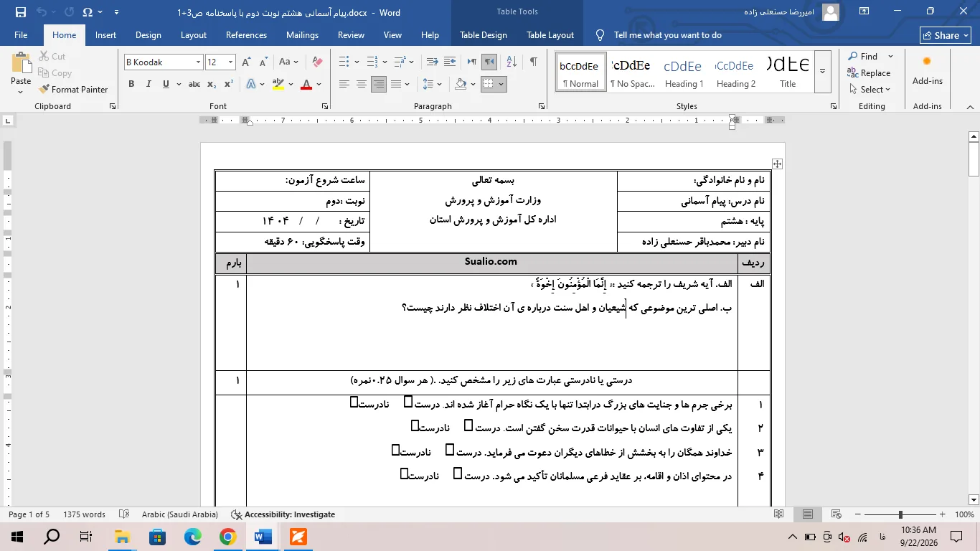This screenshot has width=980, height=551.
Task: Check the درست box in question 1
Action: tap(408, 402)
